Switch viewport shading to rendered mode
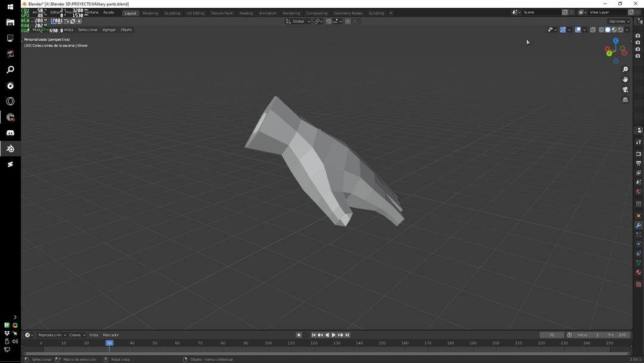Screen dimensions: 644x363 point(621,29)
